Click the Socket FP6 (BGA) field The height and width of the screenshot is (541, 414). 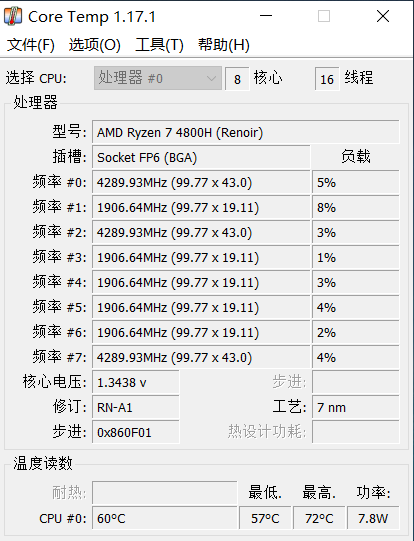201,157
